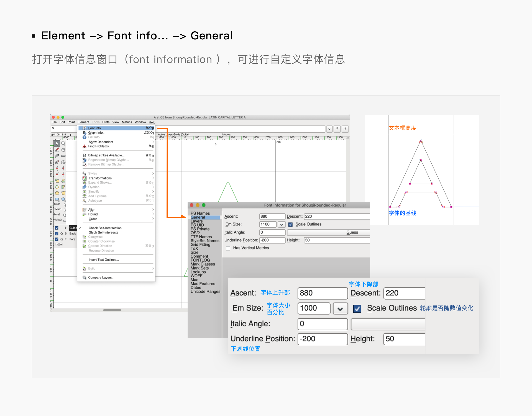Choose the Perspective transform tool

pyautogui.click(x=63, y=193)
